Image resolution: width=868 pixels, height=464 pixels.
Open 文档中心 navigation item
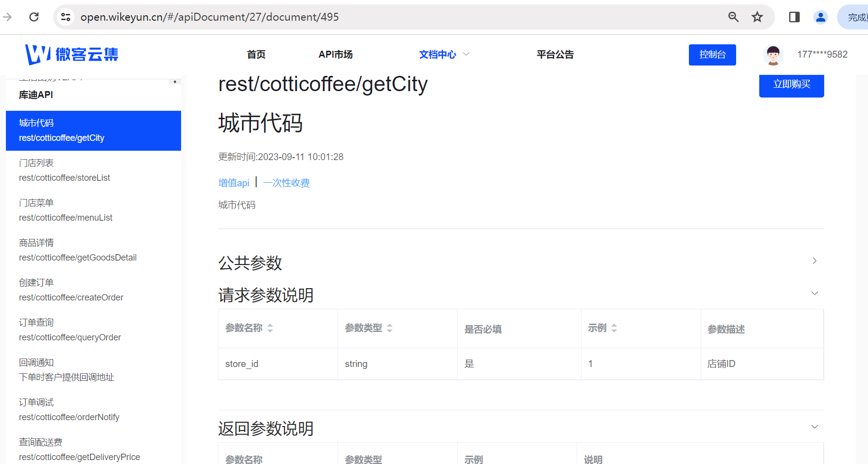click(437, 55)
